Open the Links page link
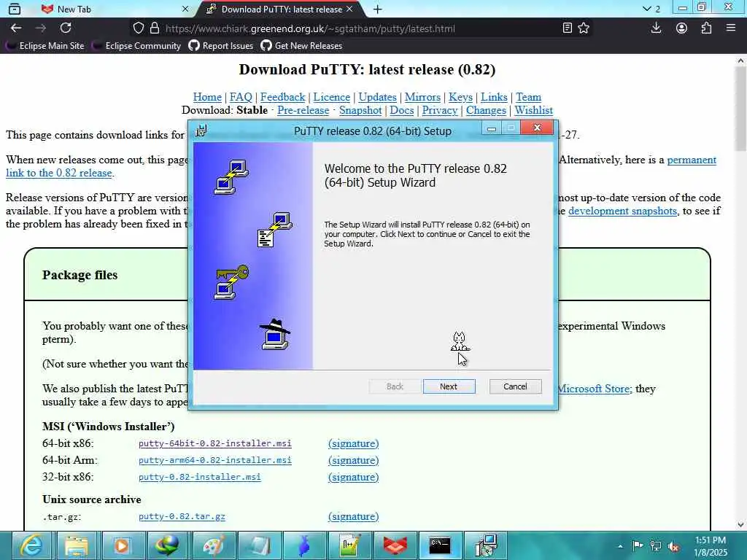This screenshot has height=560, width=747. [494, 97]
